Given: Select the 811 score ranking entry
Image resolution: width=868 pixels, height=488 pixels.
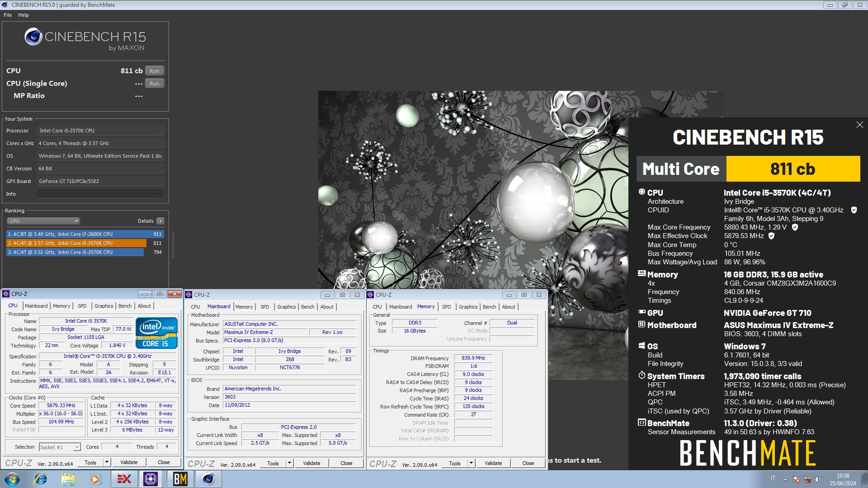Looking at the screenshot, I should (x=85, y=243).
